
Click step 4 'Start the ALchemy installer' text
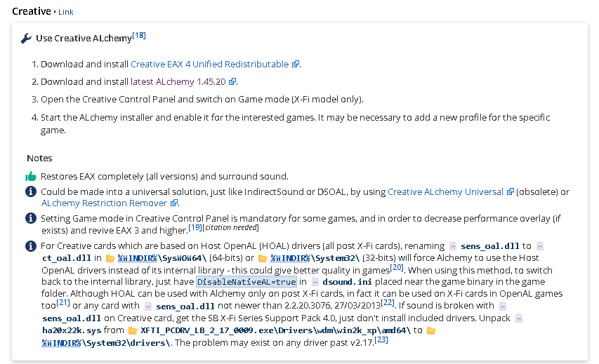click(x=296, y=123)
